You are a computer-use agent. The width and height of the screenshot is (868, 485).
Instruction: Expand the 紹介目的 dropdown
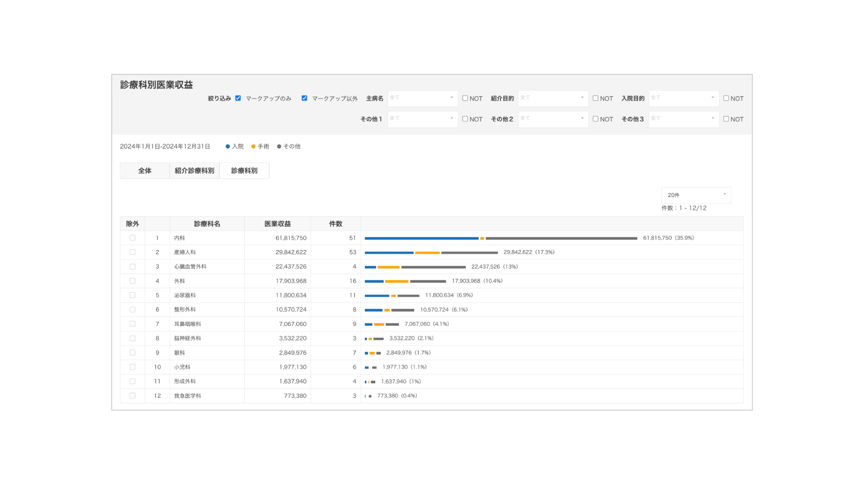552,98
